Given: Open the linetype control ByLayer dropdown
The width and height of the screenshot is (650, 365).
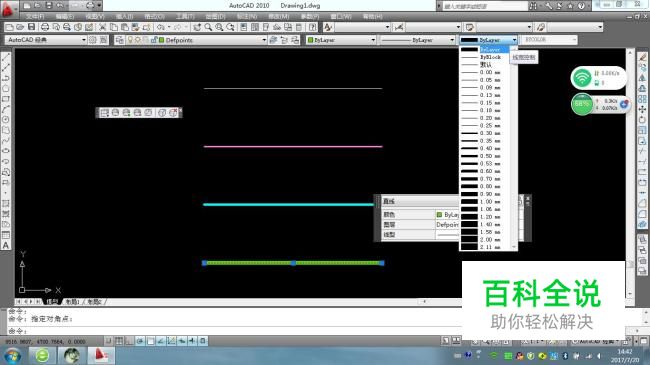Looking at the screenshot, I should click(452, 40).
